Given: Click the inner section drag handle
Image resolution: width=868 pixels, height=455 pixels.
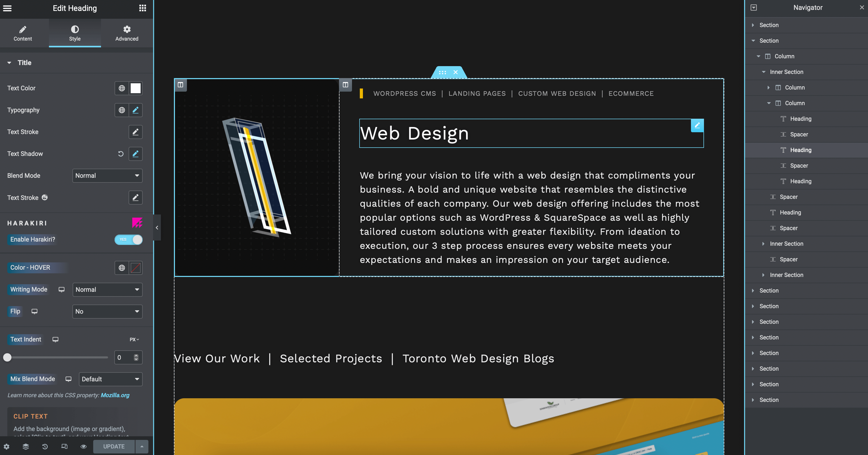Looking at the screenshot, I should (x=442, y=72).
